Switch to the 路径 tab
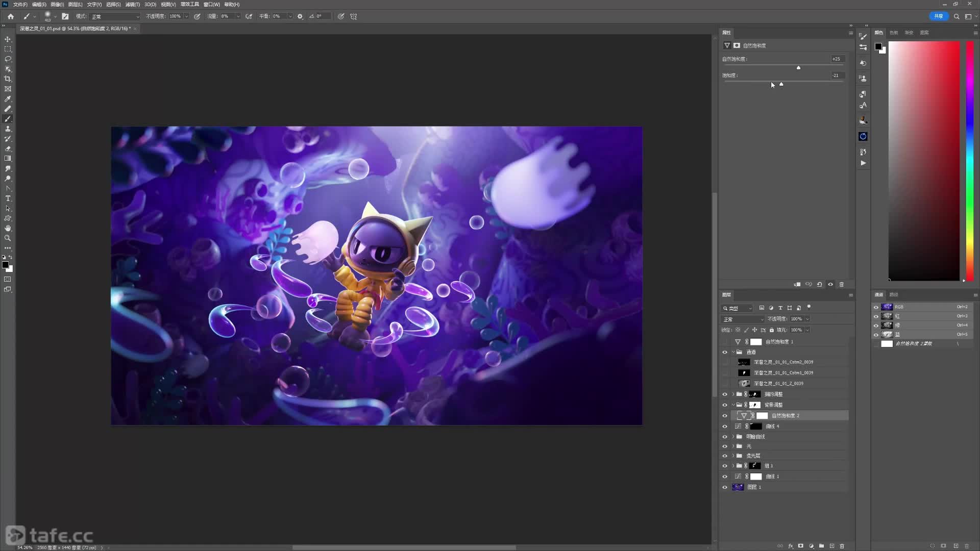The width and height of the screenshot is (980, 551). (x=894, y=295)
